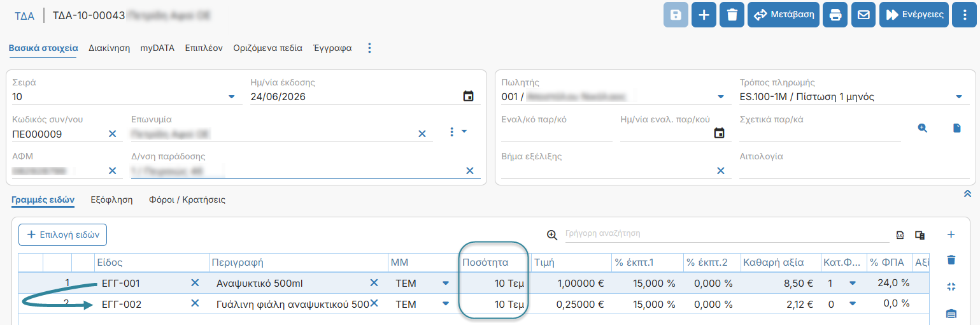
Task: Expand the Πωλητής dropdown
Action: (x=721, y=97)
